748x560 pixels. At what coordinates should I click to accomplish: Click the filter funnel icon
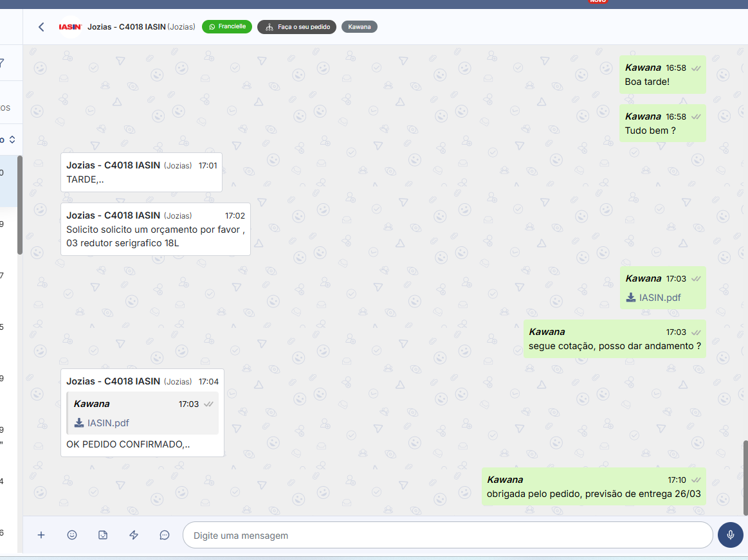(x=2, y=63)
